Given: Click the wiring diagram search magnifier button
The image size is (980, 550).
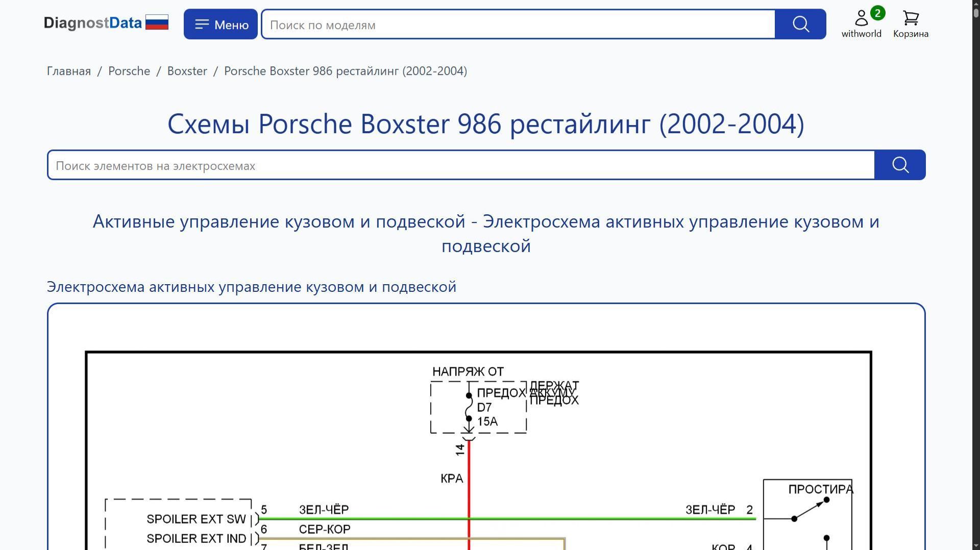Looking at the screenshot, I should click(900, 165).
